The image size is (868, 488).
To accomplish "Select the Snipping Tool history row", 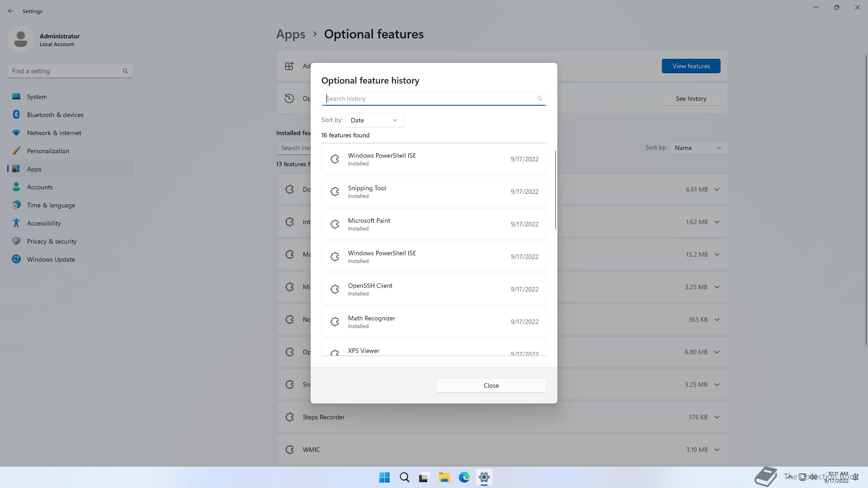I will (434, 192).
